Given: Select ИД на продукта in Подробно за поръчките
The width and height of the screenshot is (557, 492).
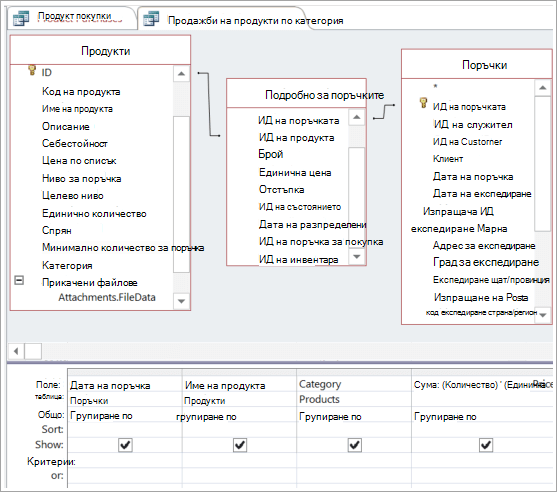Looking at the screenshot, I should [x=297, y=137].
